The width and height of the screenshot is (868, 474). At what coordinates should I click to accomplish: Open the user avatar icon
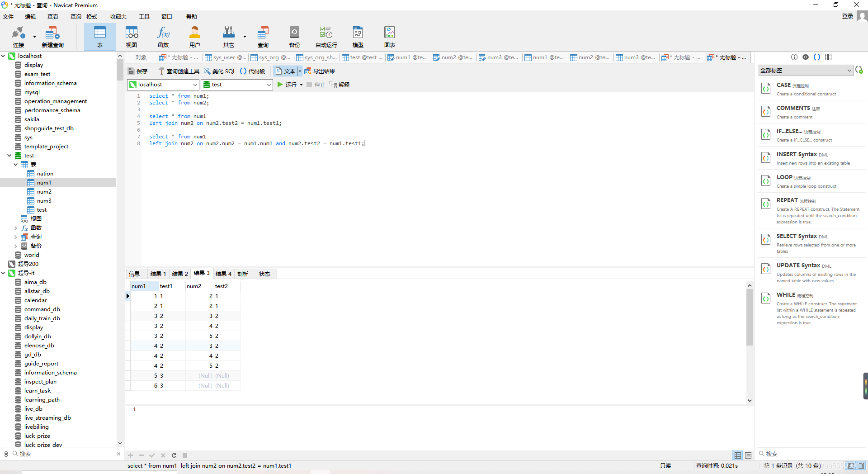coord(862,16)
